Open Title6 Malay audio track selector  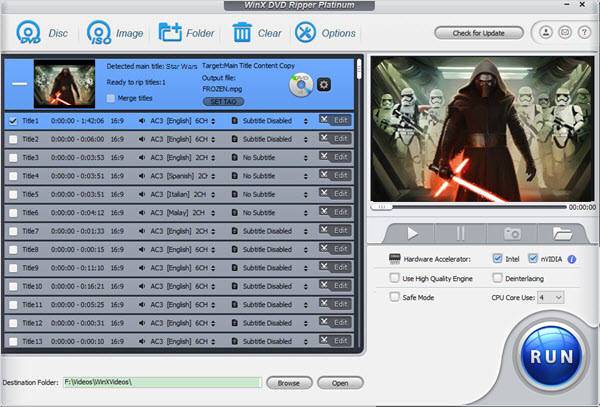213,213
